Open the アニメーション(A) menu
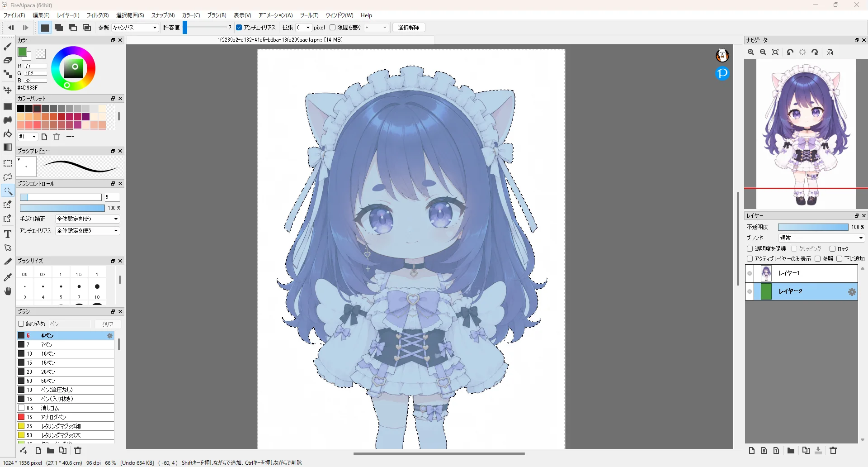 (x=276, y=15)
